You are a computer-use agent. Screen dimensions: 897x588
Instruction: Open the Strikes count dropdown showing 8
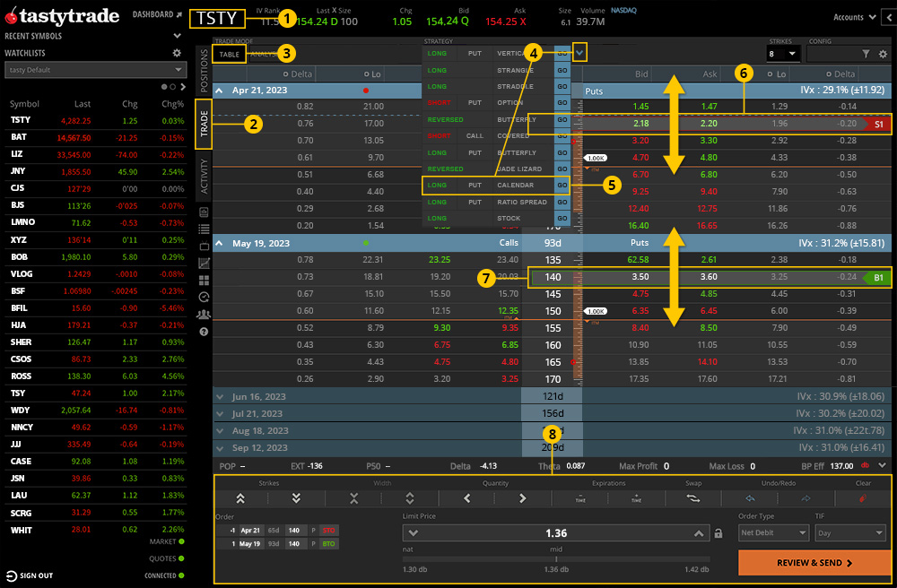(x=782, y=54)
